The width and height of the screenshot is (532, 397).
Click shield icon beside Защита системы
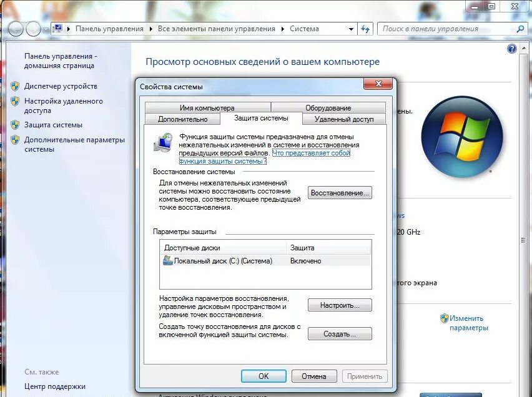pos(15,125)
